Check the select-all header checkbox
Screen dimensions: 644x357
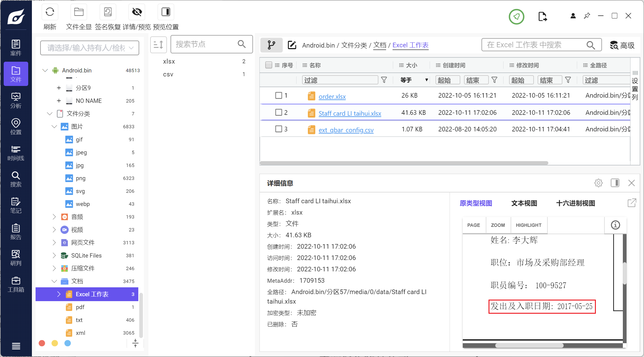click(x=269, y=65)
